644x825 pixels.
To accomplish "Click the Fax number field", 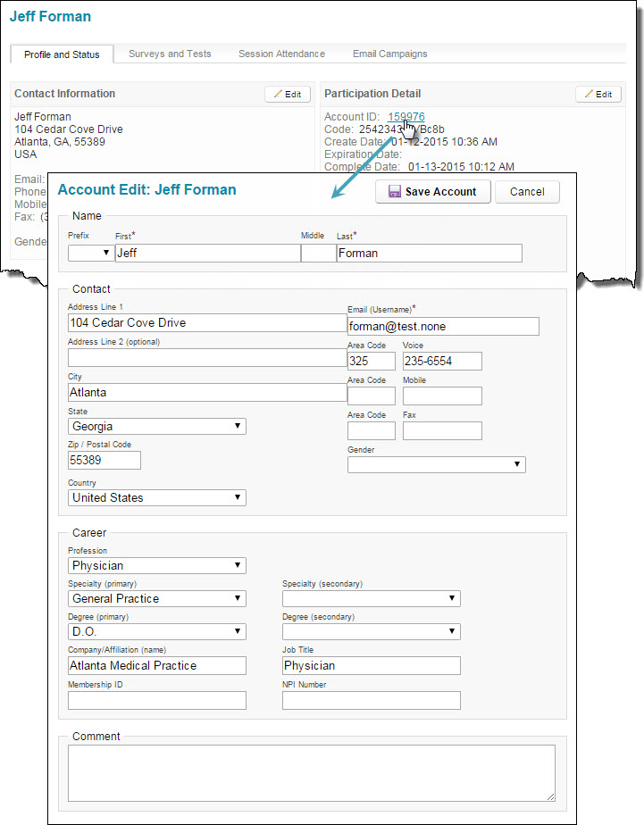I will pyautogui.click(x=442, y=431).
